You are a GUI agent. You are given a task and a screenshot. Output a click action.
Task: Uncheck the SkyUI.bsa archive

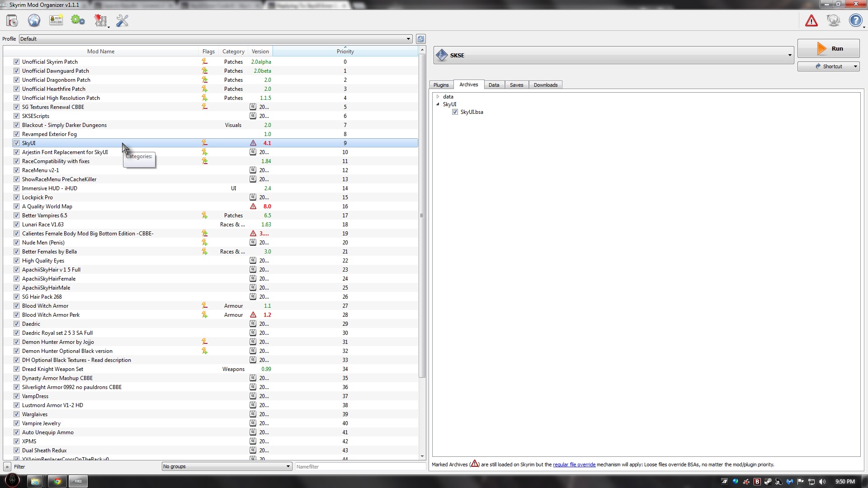[x=455, y=112]
